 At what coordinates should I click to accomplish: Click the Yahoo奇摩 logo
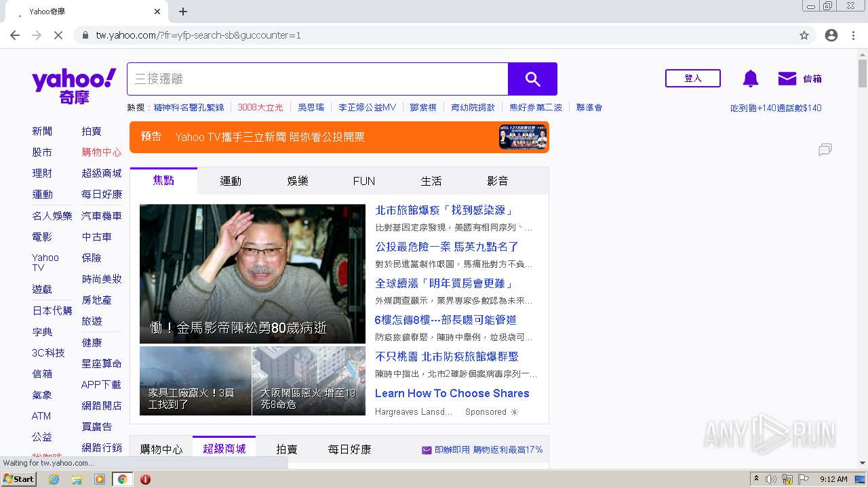tap(74, 86)
